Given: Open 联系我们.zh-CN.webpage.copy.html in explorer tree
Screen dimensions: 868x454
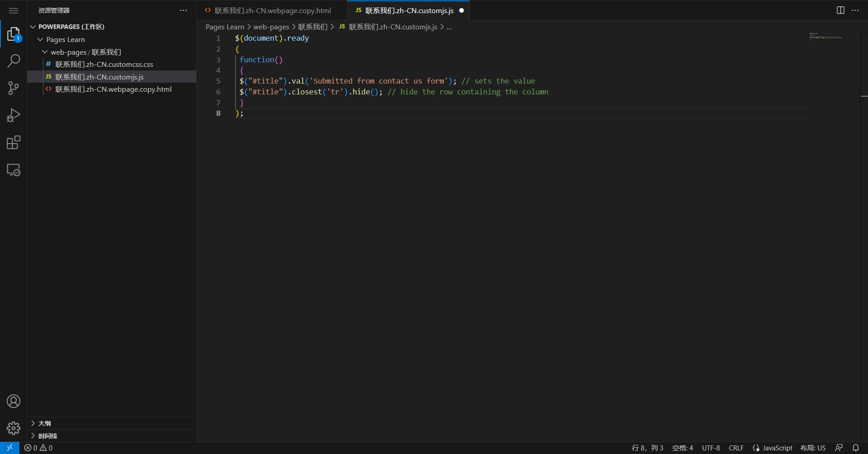Looking at the screenshot, I should [x=112, y=89].
